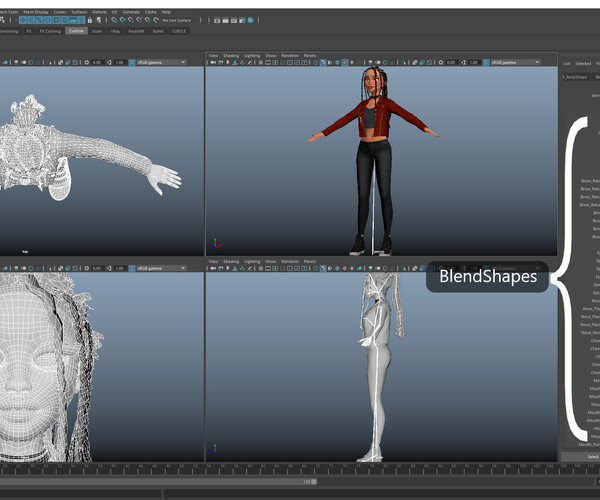The width and height of the screenshot is (600, 500).
Task: Toggle highlight selection mode icon beside lock
Action: [x=99, y=20]
